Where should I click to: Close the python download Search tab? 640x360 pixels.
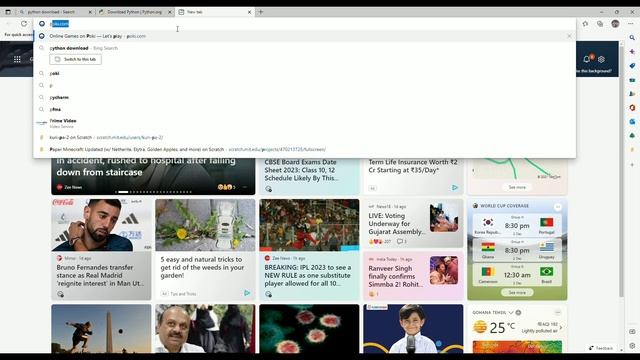[x=90, y=12]
